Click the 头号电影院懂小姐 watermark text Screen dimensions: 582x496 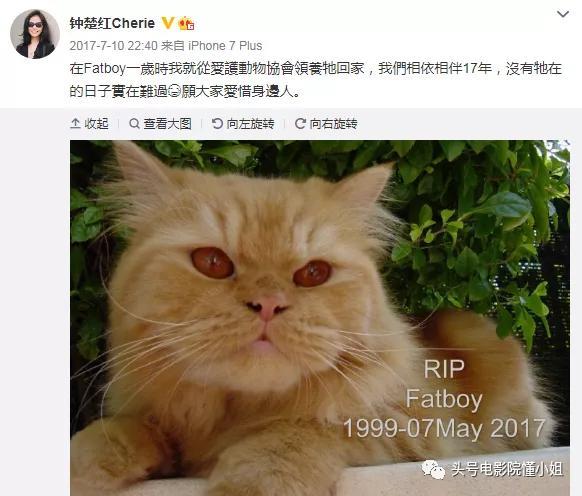(x=507, y=469)
